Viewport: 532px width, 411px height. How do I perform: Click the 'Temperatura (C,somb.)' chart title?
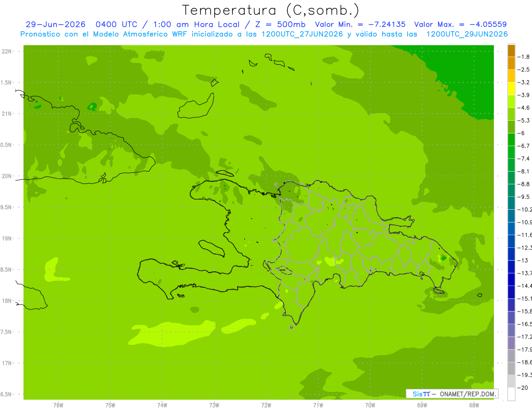[270, 10]
